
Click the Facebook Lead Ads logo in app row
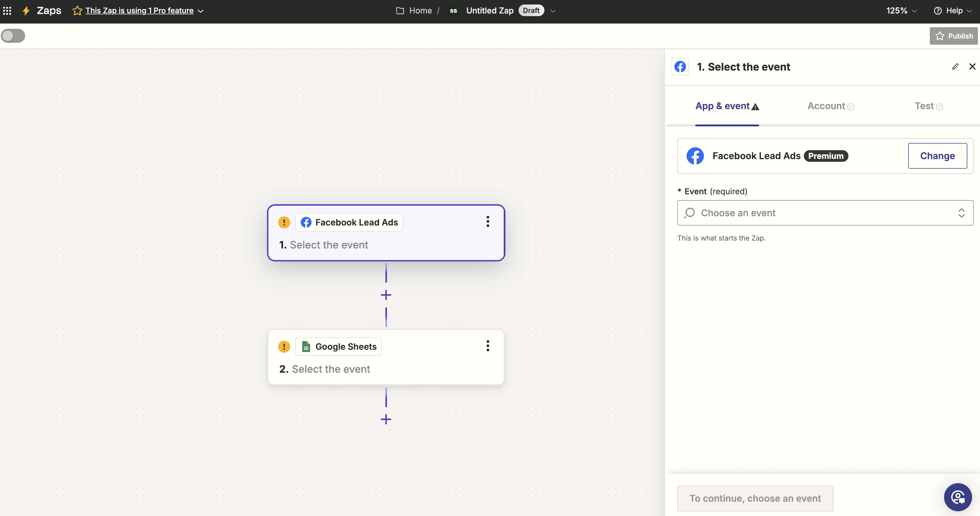pos(695,156)
